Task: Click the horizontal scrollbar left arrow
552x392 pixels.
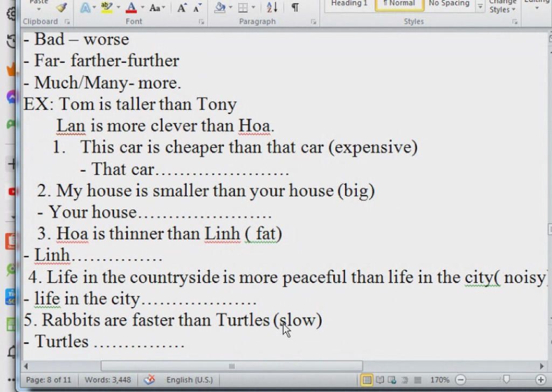Action: pyautogui.click(x=26, y=366)
